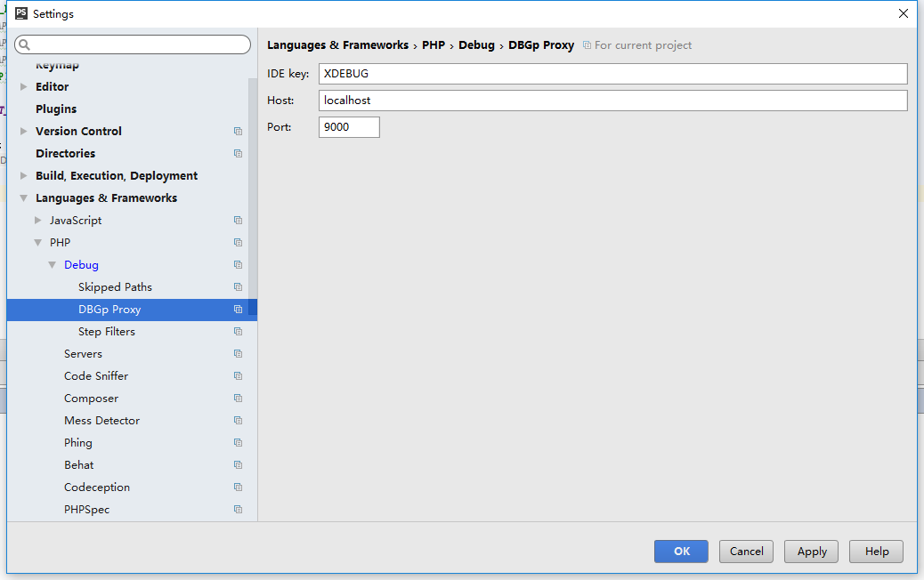
Task: Click the project-level icon beside Directories
Action: coord(238,154)
